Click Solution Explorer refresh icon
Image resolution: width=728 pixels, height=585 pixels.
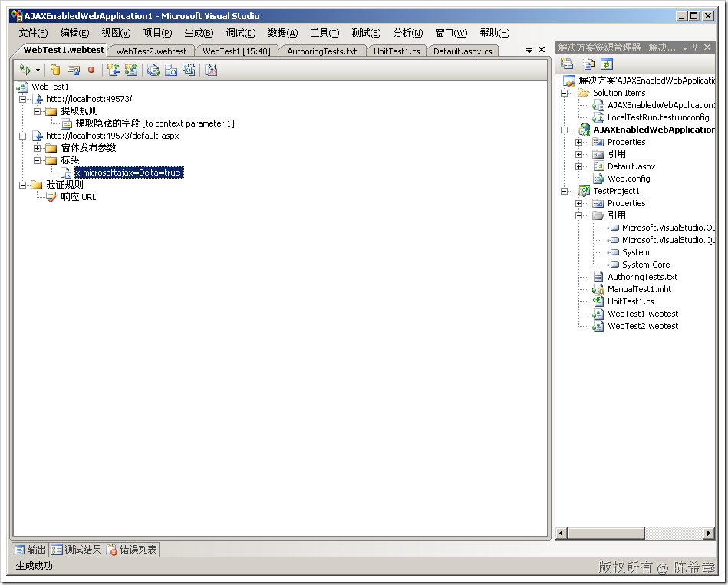point(607,64)
